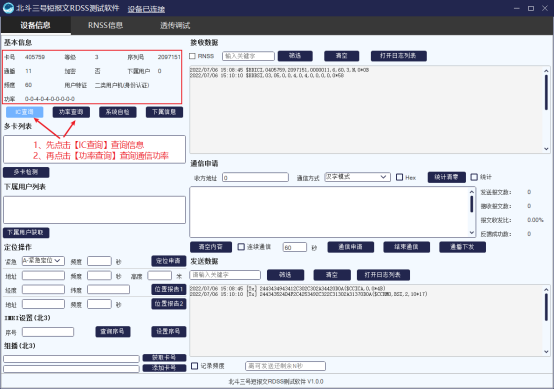The width and height of the screenshot is (554, 390).
Task: Click the 下属用户获取 button
Action: click(x=26, y=232)
